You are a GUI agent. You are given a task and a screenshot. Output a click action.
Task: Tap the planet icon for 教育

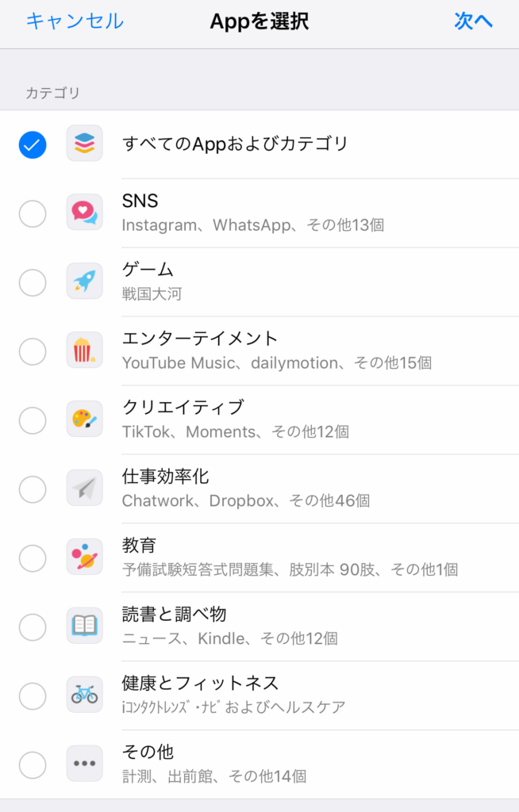point(84,557)
